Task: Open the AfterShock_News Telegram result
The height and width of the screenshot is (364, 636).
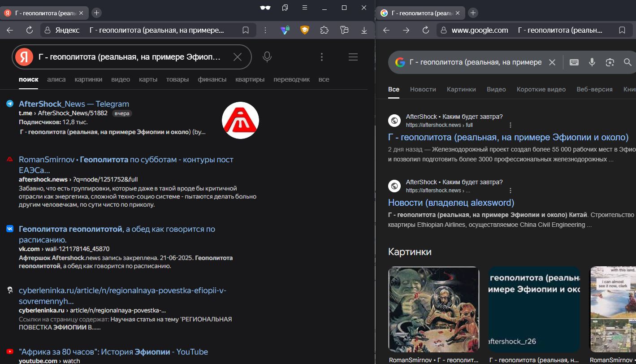Action: [x=74, y=104]
